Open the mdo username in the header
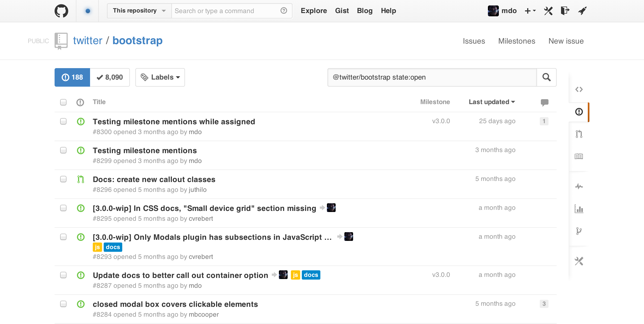644x324 pixels. [x=509, y=11]
